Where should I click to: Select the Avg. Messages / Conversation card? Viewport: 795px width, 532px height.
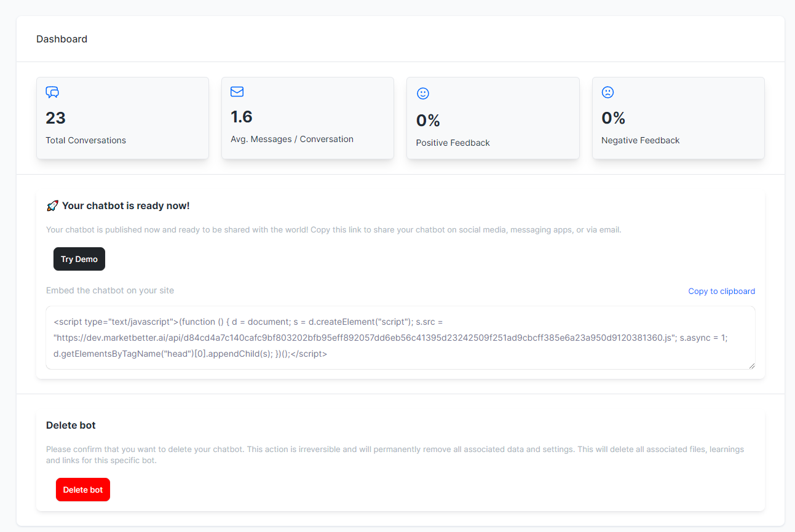click(307, 117)
